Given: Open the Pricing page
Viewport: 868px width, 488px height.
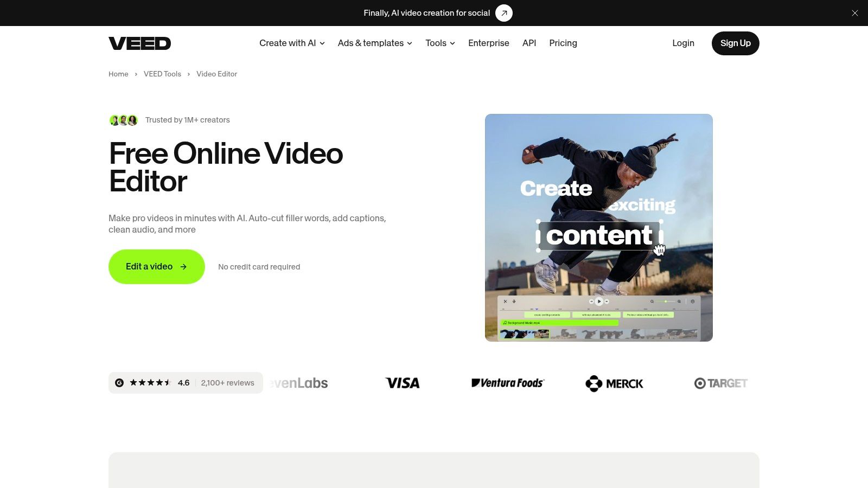Looking at the screenshot, I should tap(563, 43).
